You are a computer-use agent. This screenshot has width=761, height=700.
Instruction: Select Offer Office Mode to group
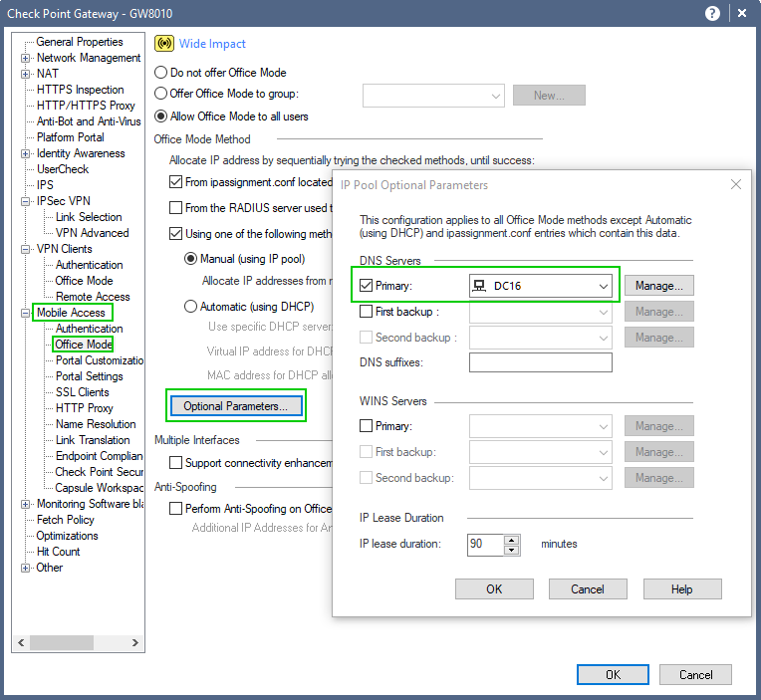pos(160,94)
